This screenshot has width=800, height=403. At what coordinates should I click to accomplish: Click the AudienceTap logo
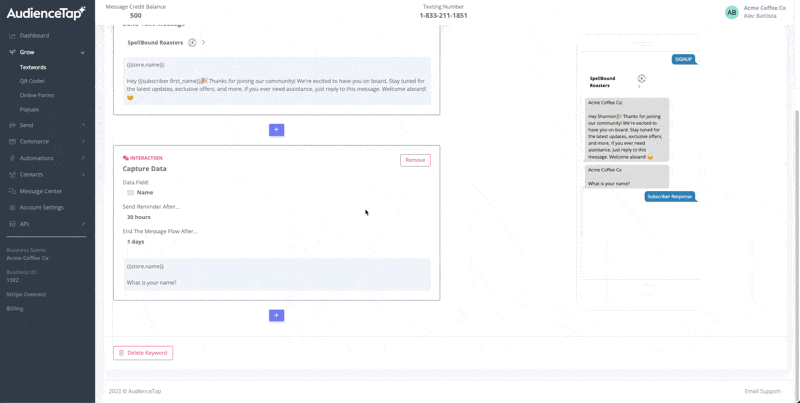click(x=46, y=13)
